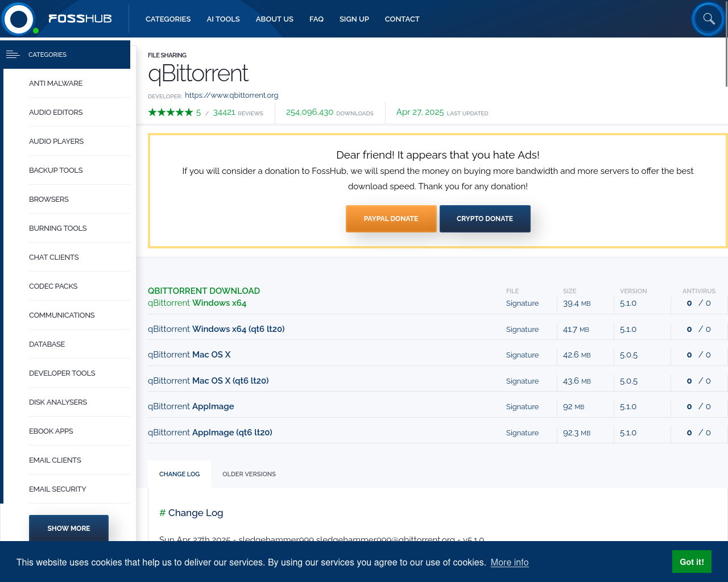Viewport: 728px width, 582px height.
Task: Open Signature for AppImage file
Action: coord(523,406)
